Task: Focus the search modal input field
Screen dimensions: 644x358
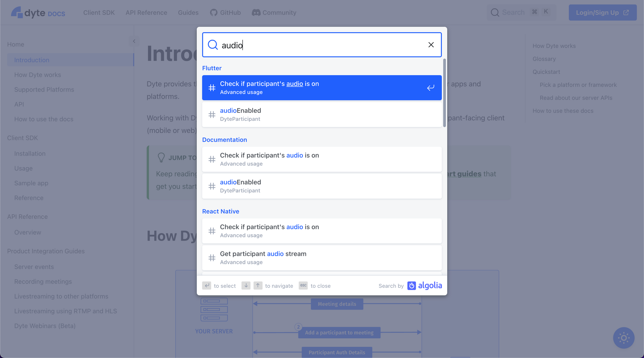Action: [322, 45]
